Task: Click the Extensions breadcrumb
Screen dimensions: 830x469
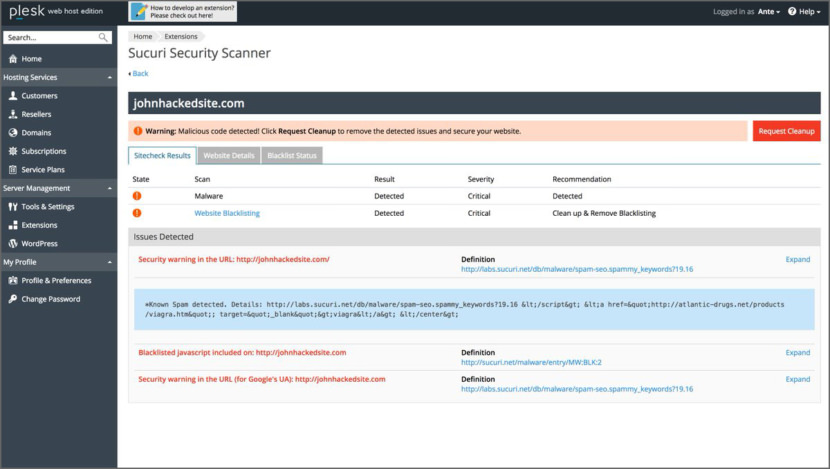Action: point(181,37)
